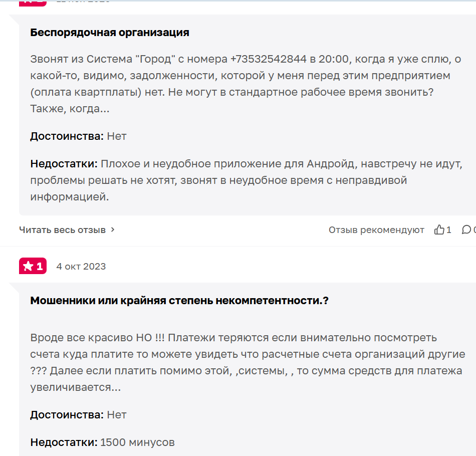Click "Достоинства: Нет" in the first review

pyautogui.click(x=78, y=136)
